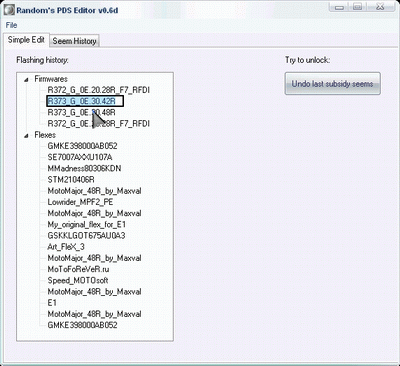The height and width of the screenshot is (366, 400).
Task: Select the Firmwares tree label
Action: coord(51,79)
